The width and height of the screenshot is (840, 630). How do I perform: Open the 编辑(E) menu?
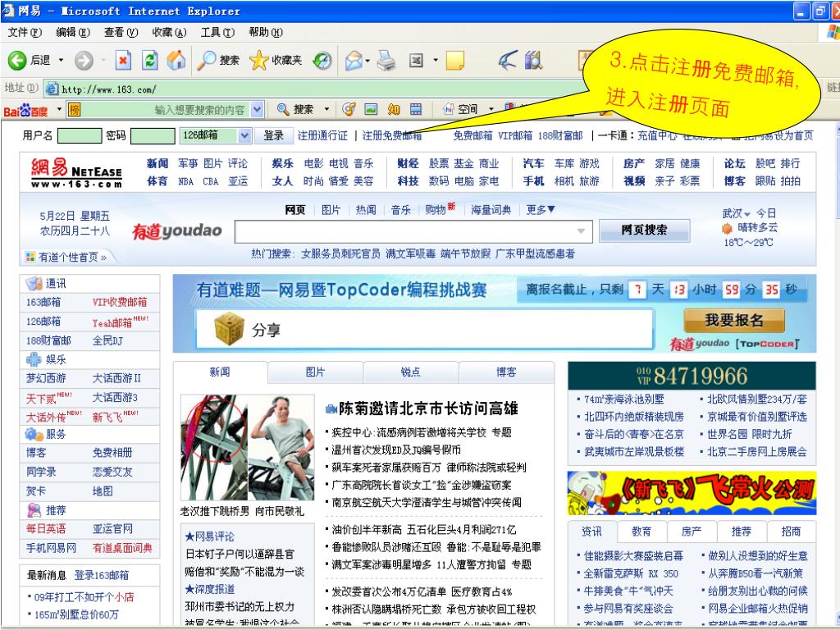point(73,33)
